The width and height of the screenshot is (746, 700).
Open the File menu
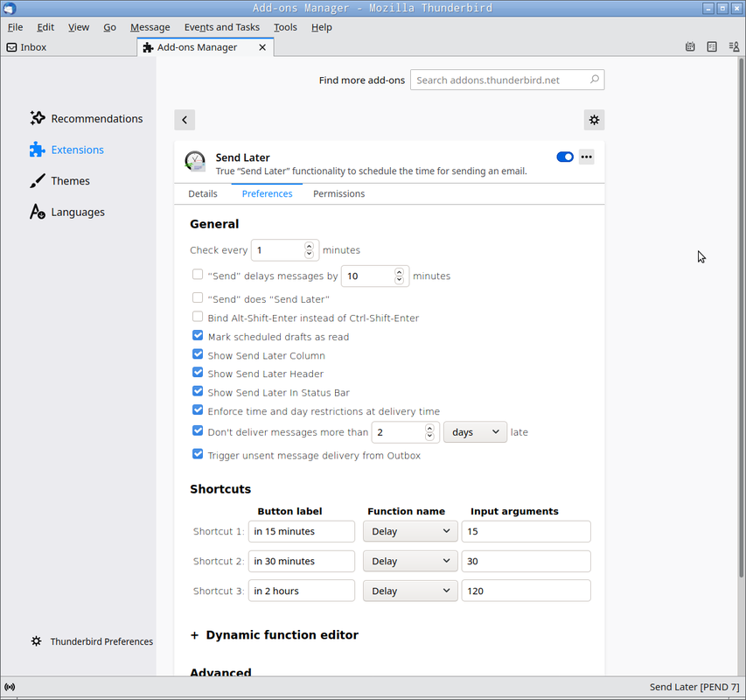15,27
